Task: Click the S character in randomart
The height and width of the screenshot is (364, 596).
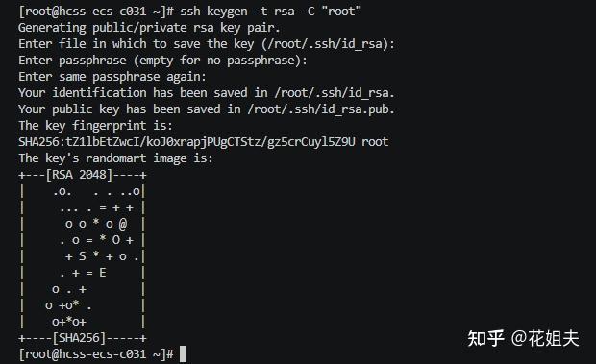Action: (83, 256)
